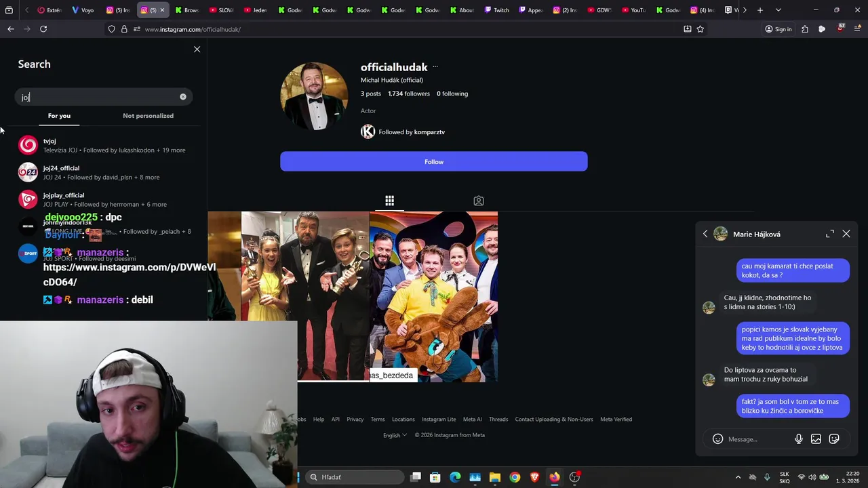This screenshot has width=868, height=488.
Task: Show hidden system tray icons
Action: coord(738,477)
